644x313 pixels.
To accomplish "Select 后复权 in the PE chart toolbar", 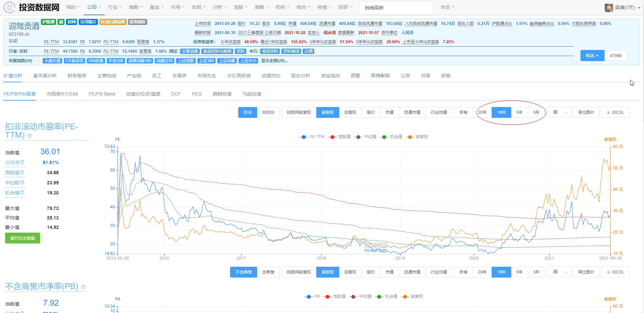I will [350, 112].
